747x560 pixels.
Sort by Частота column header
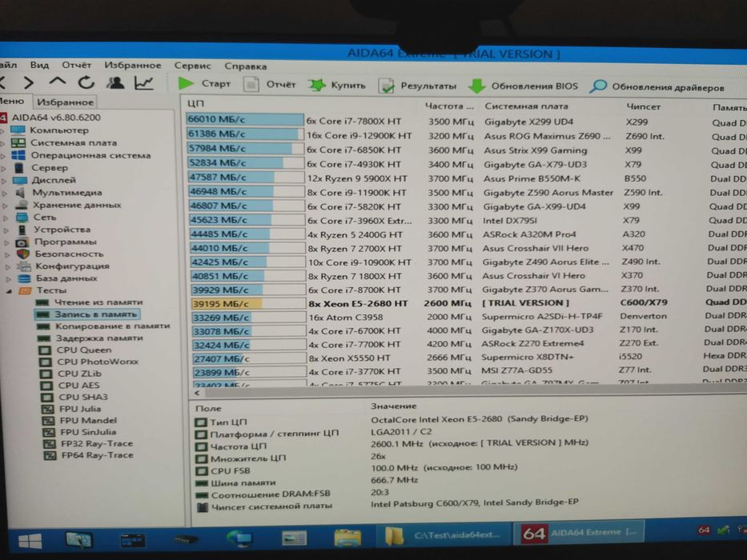point(450,106)
